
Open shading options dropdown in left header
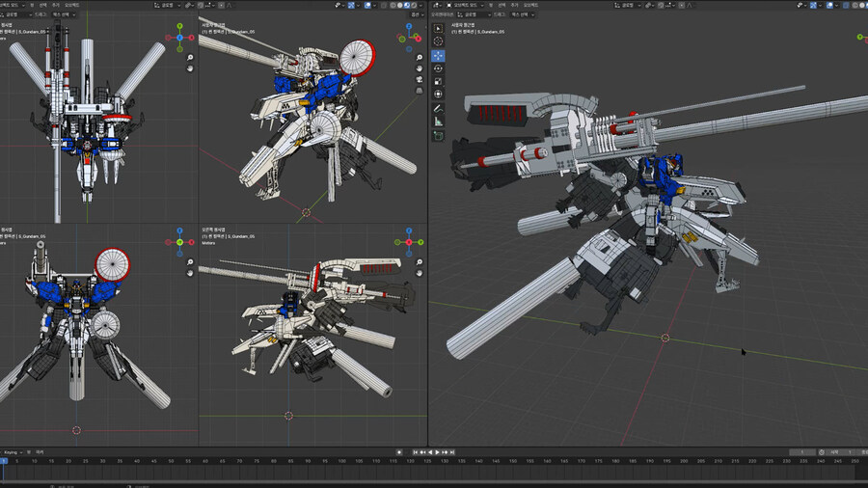[420, 5]
